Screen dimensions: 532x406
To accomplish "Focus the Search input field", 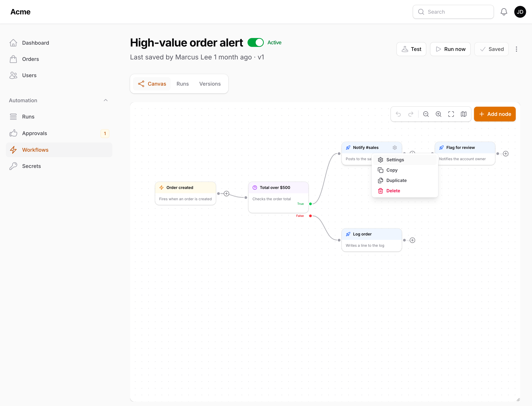I will (453, 12).
